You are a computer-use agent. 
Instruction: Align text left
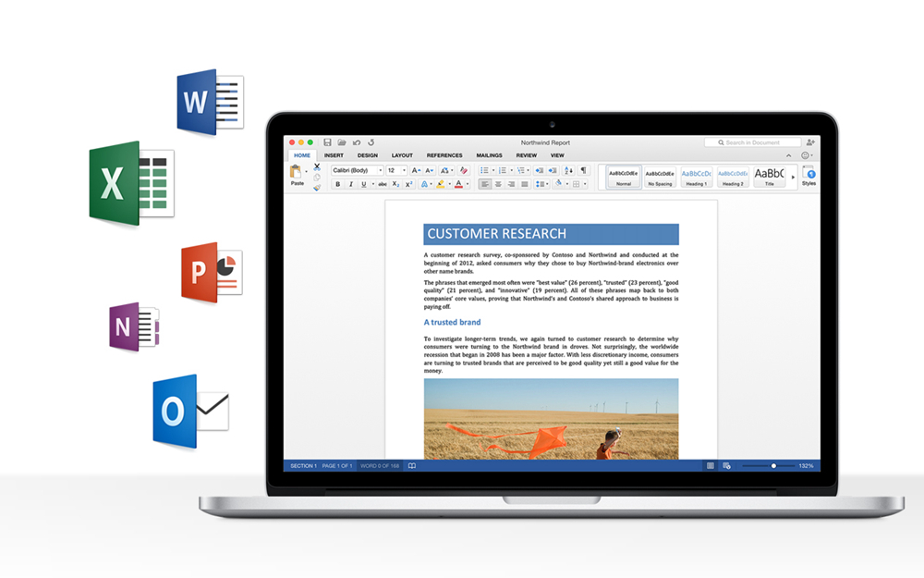click(x=484, y=184)
